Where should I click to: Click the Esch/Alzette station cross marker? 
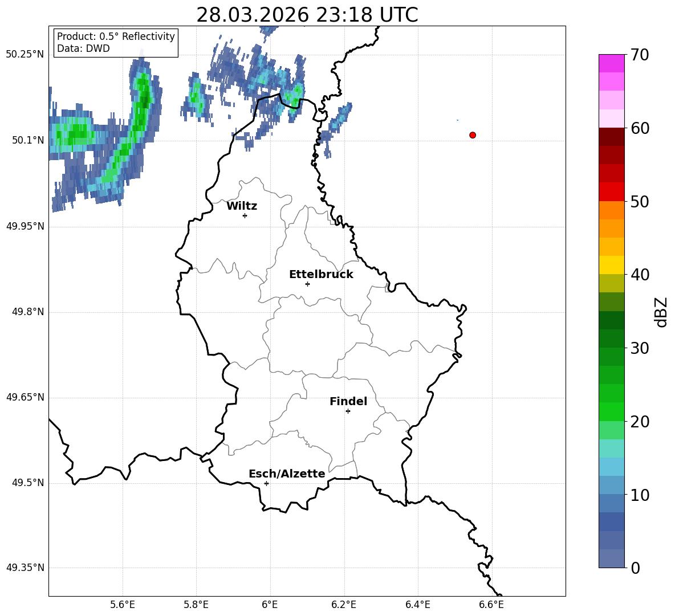pos(266,483)
